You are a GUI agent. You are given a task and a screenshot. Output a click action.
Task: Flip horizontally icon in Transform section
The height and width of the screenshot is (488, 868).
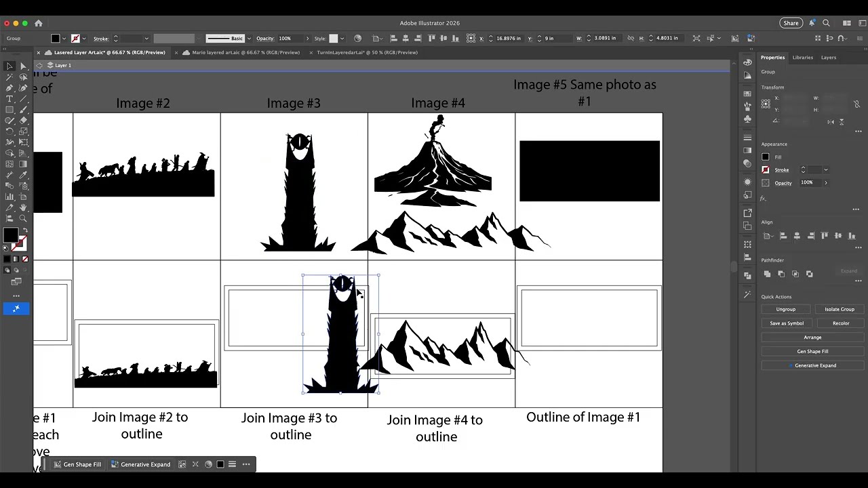coord(831,122)
